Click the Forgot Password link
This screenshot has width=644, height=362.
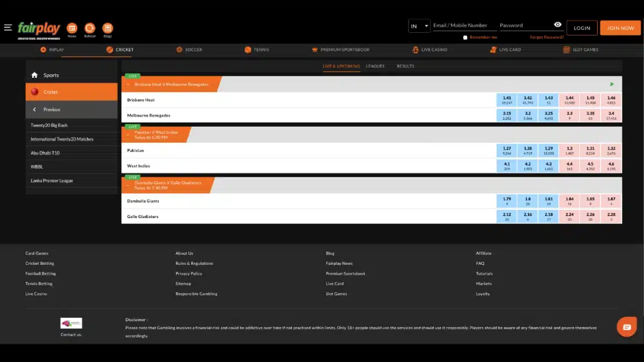click(546, 38)
